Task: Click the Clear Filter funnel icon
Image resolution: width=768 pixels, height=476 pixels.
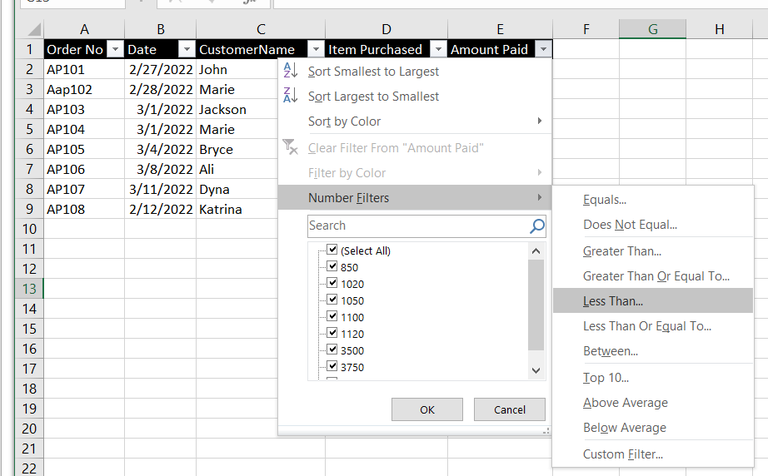Action: click(291, 147)
